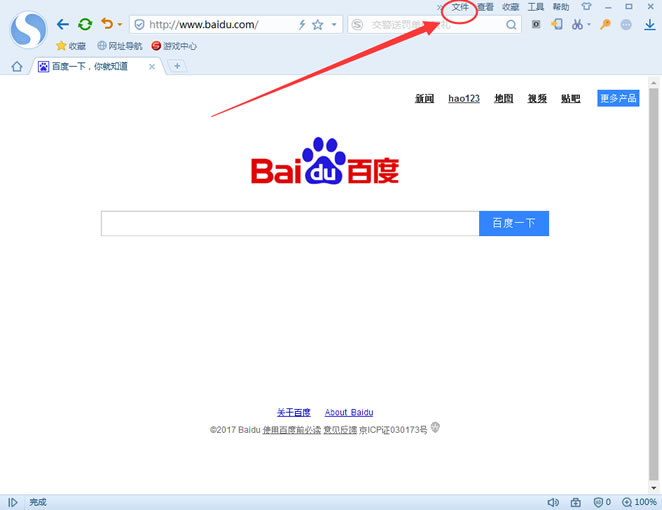The width and height of the screenshot is (662, 510).
Task: Click the shirt skin icon
Action: 586,6
